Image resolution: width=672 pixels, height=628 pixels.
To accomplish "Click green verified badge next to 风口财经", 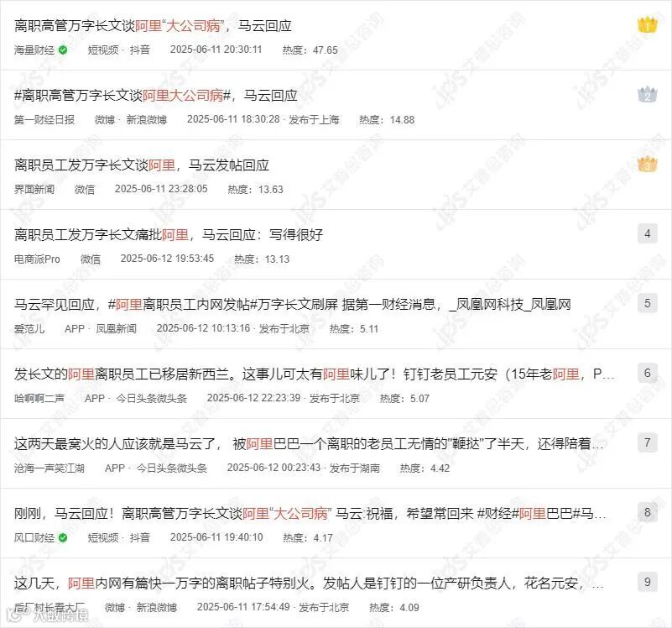I will (x=63, y=537).
